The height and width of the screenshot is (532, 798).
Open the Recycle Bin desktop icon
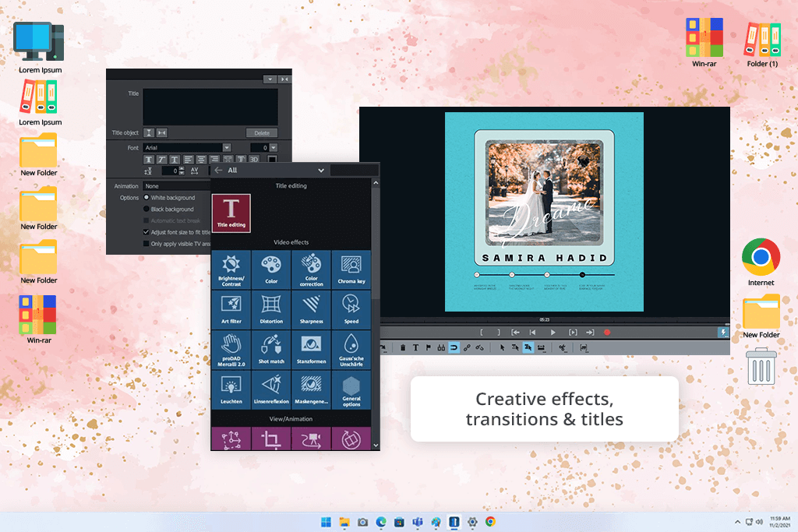[x=761, y=366]
